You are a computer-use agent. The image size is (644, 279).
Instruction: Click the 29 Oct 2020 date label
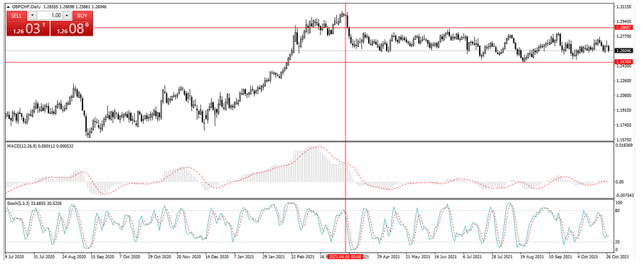pos(159,256)
